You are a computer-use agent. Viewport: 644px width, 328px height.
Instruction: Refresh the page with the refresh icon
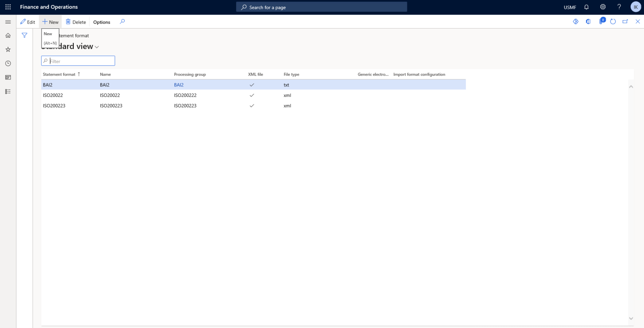tap(613, 21)
